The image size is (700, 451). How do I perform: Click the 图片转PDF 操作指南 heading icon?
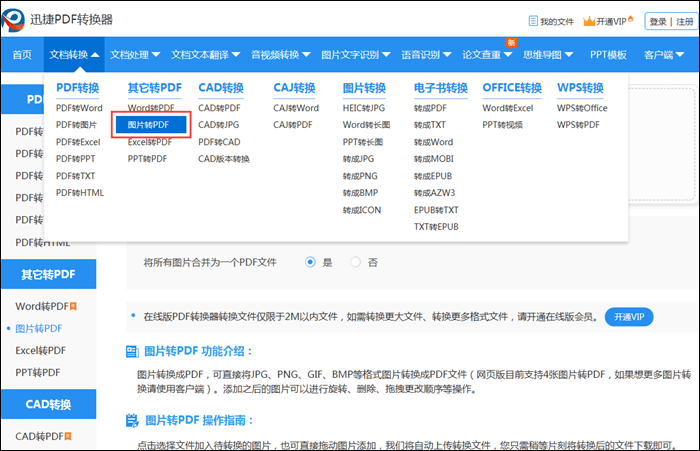[x=132, y=421]
